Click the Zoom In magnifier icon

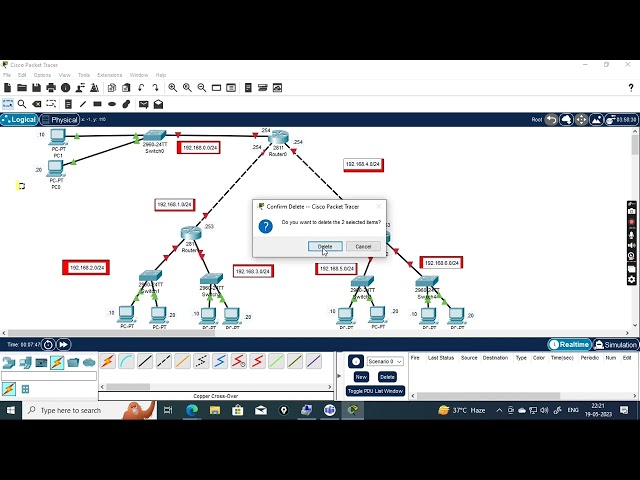[173, 88]
